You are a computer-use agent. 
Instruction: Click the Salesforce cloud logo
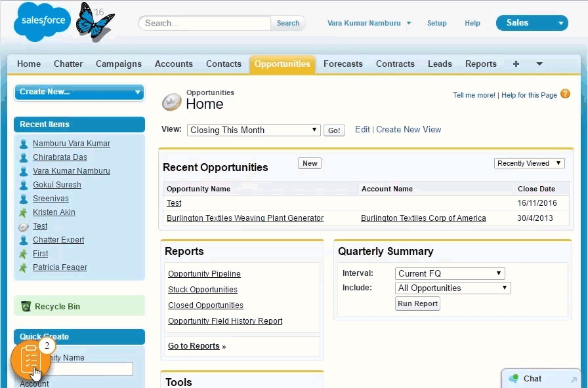(x=42, y=22)
